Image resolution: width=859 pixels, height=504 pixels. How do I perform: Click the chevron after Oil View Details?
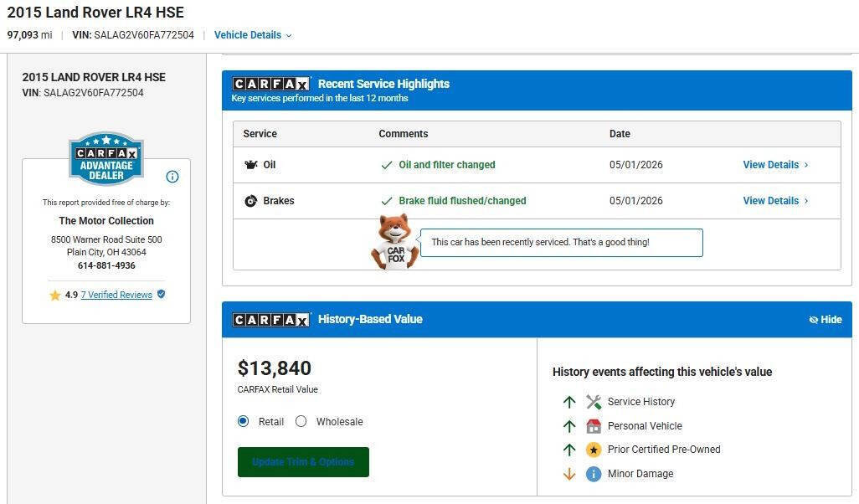click(x=806, y=165)
